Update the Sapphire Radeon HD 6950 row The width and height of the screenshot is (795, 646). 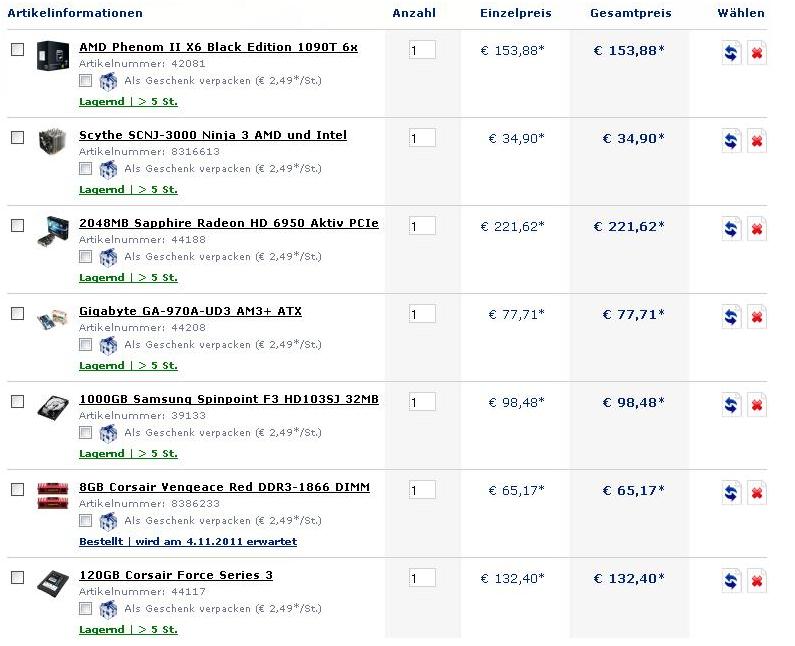point(731,229)
